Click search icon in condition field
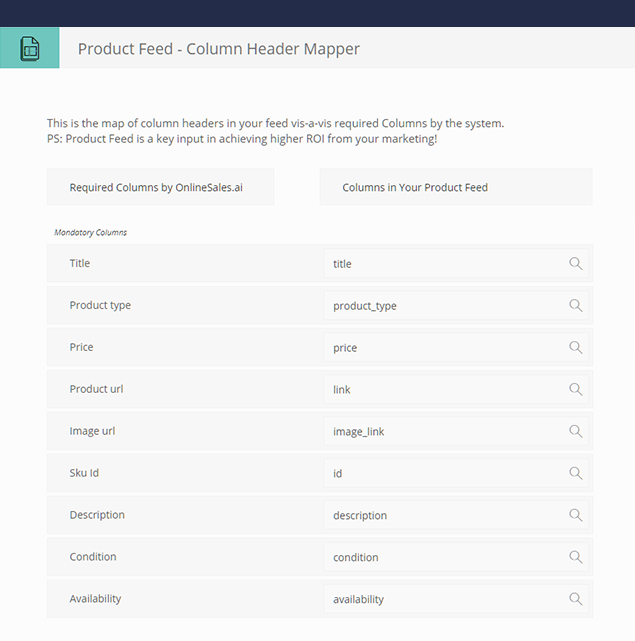Screen dimensions: 635x641 (576, 557)
